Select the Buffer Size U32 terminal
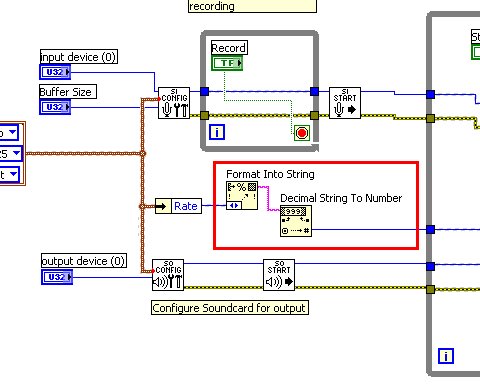This screenshot has width=480, height=387. 55,107
